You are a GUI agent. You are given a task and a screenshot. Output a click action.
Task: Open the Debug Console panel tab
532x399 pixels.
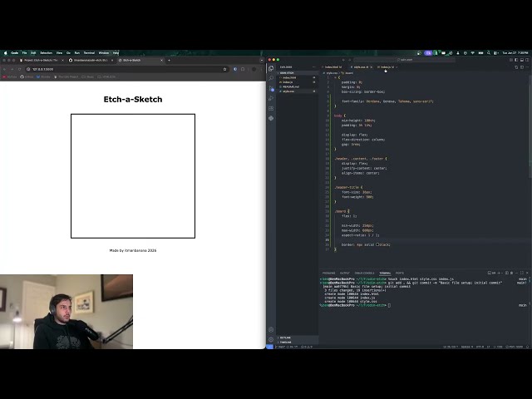point(364,273)
